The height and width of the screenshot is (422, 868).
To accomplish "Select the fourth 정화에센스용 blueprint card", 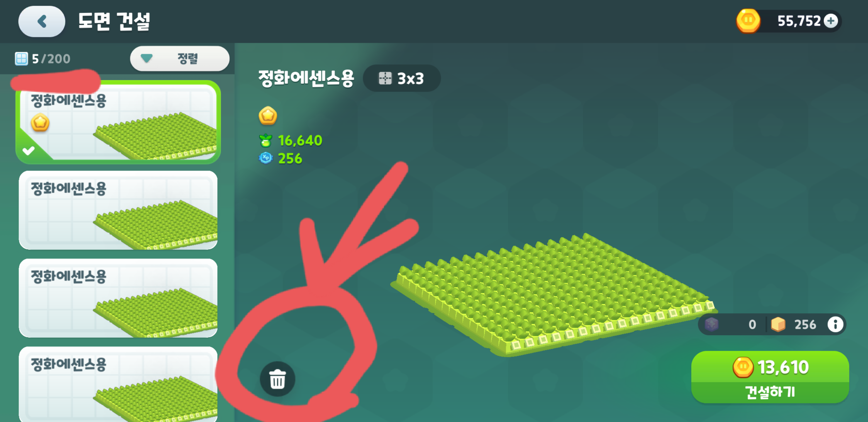I will click(118, 384).
